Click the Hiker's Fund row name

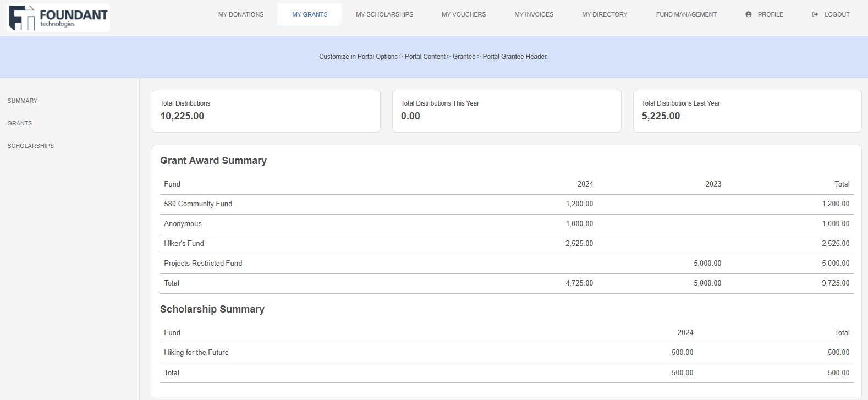(184, 243)
